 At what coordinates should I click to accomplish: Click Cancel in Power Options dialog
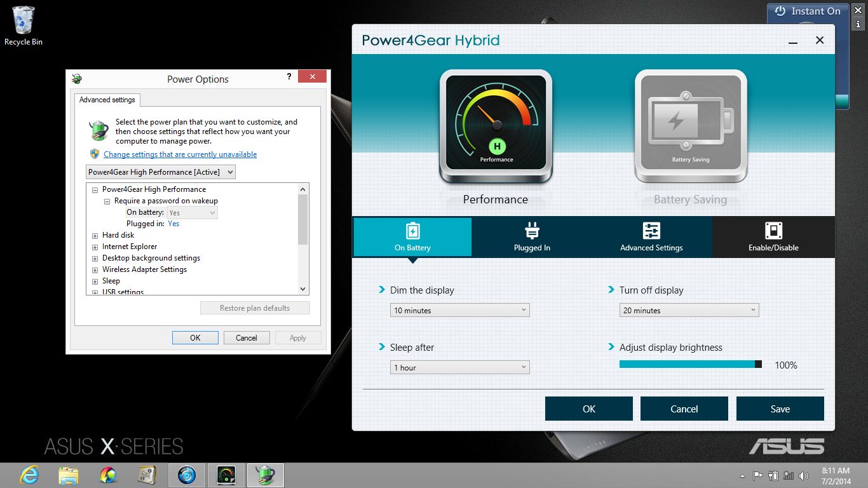click(x=247, y=338)
